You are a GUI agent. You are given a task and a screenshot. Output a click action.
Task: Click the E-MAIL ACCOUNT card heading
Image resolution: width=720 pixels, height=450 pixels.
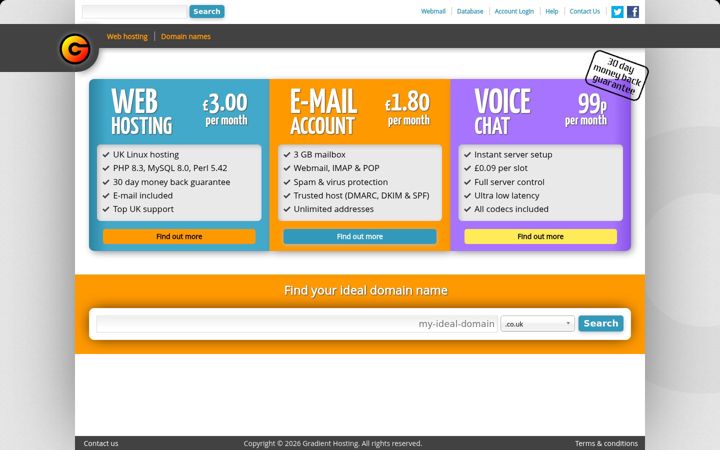[x=323, y=112]
